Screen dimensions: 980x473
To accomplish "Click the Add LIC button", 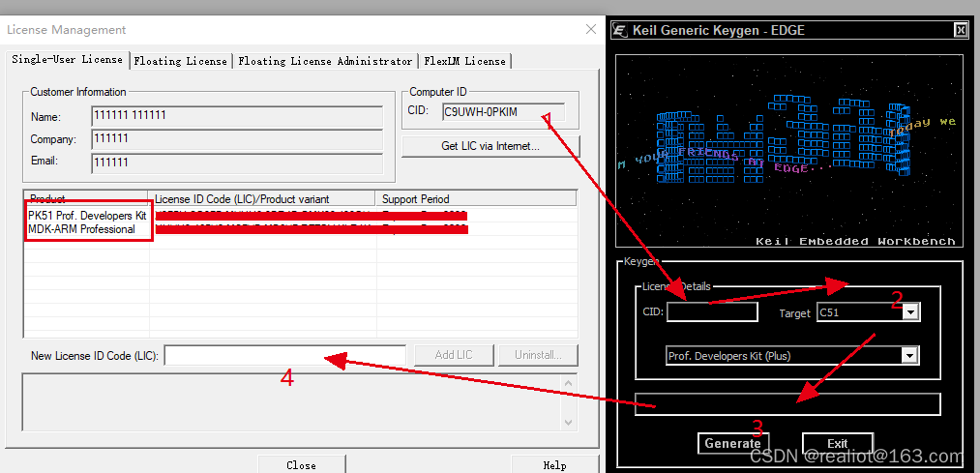I will click(454, 356).
